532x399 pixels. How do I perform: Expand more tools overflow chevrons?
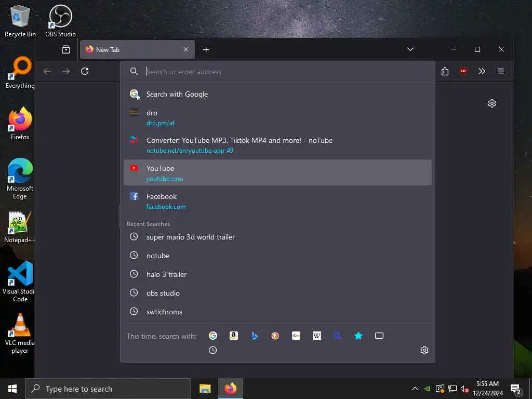click(482, 71)
